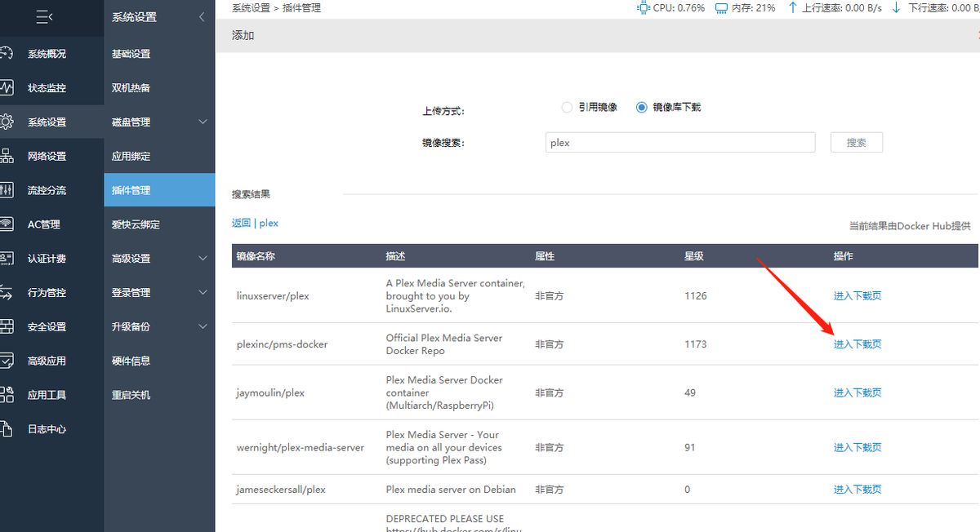980x532 pixels.
Task: Open the 重启关机 submenu item
Action: tap(131, 395)
